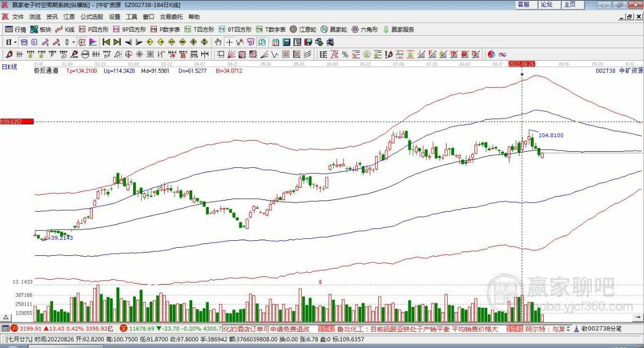This screenshot has height=348, width=644.
Task: Click the 板块 toolbar button
Action: pos(41,29)
